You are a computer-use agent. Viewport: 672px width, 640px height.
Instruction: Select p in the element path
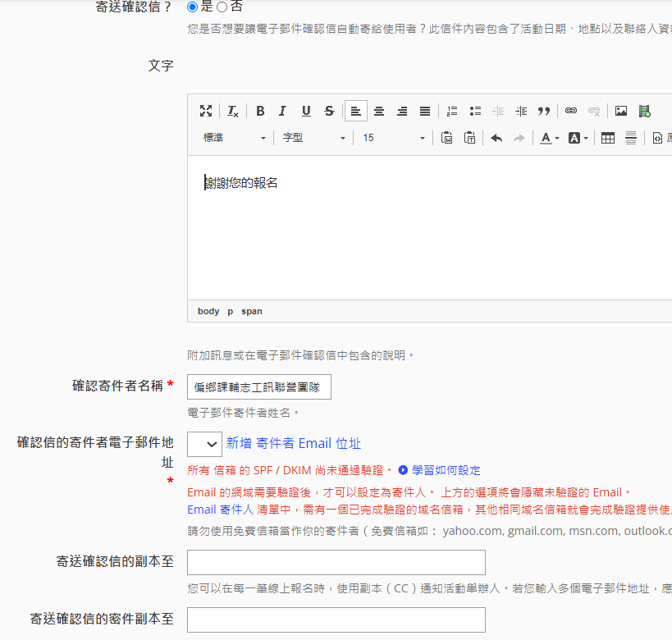(x=230, y=311)
